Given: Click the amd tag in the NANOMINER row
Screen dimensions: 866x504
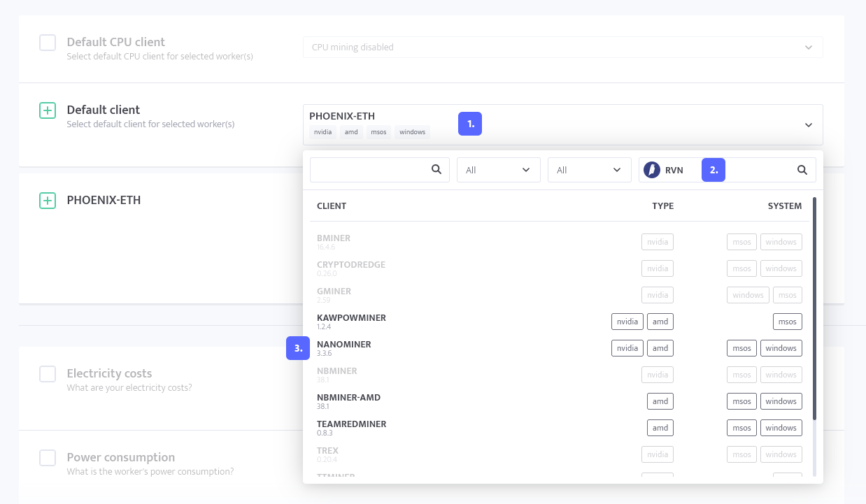Looking at the screenshot, I should click(660, 348).
